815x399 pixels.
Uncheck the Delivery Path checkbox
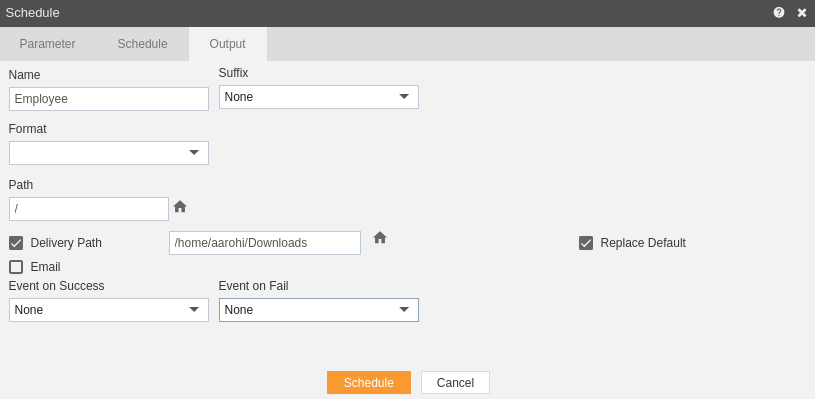point(16,243)
